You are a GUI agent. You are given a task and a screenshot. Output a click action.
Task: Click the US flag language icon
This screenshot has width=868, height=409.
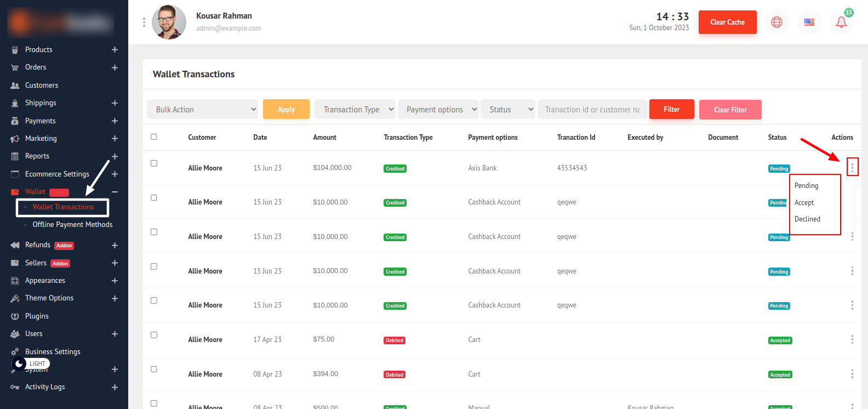[x=809, y=22]
